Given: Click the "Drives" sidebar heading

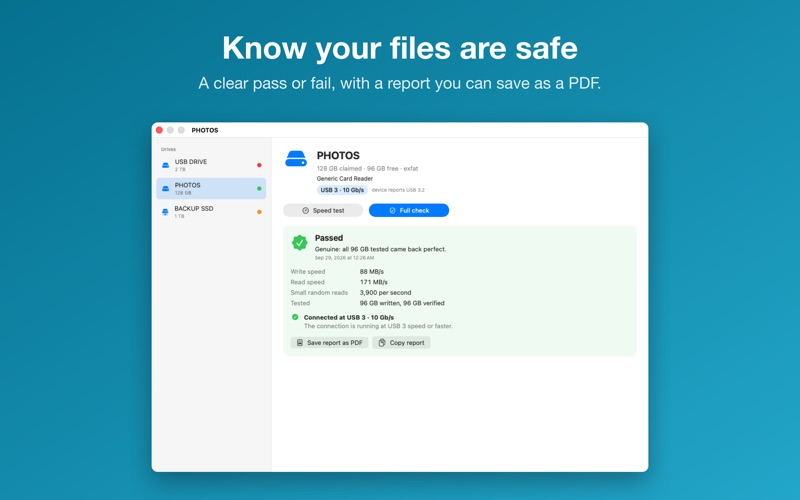Looking at the screenshot, I should (x=168, y=149).
